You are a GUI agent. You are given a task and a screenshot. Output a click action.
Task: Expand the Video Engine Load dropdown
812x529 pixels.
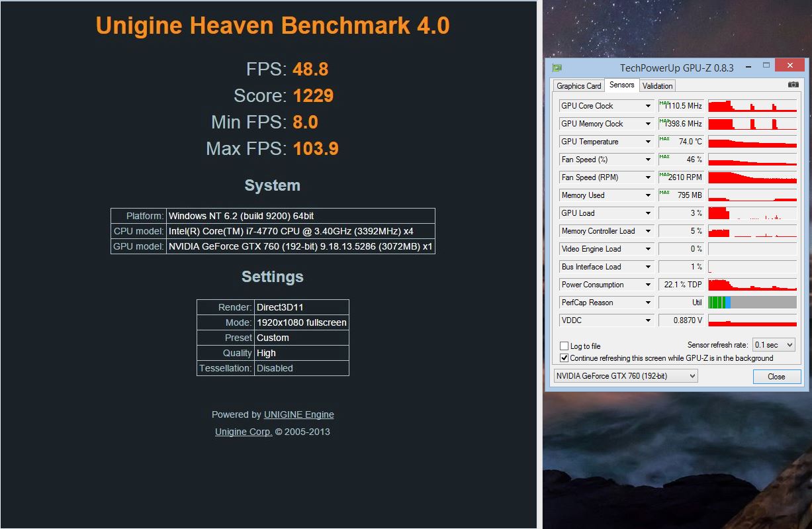pyautogui.click(x=649, y=249)
